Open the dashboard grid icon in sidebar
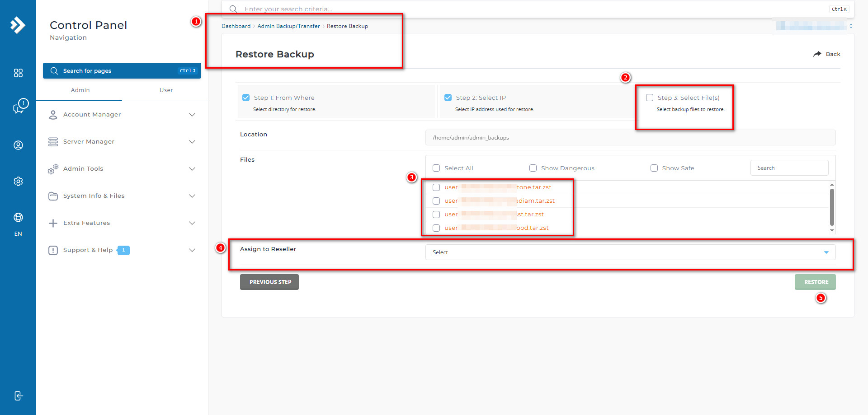Screen dimensions: 868x415 tap(18, 73)
